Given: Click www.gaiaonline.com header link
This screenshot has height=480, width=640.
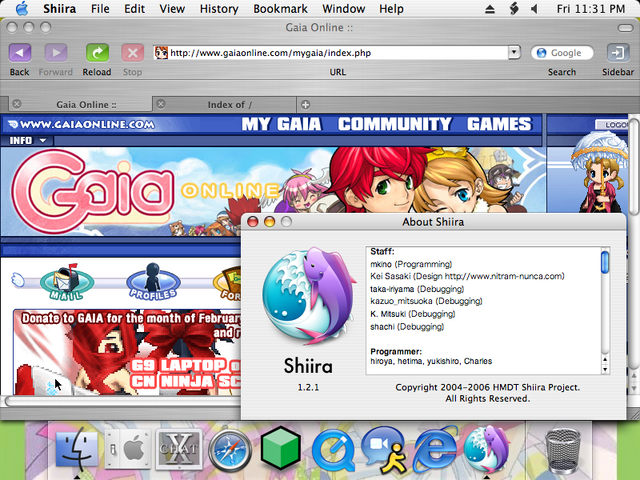Looking at the screenshot, I should coord(82,124).
